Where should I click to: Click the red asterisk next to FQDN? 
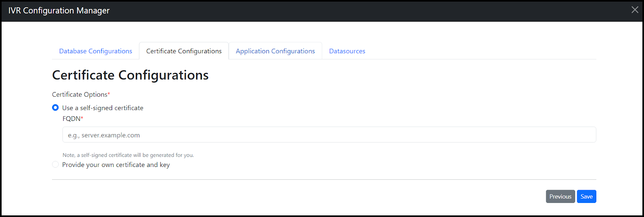coord(82,118)
